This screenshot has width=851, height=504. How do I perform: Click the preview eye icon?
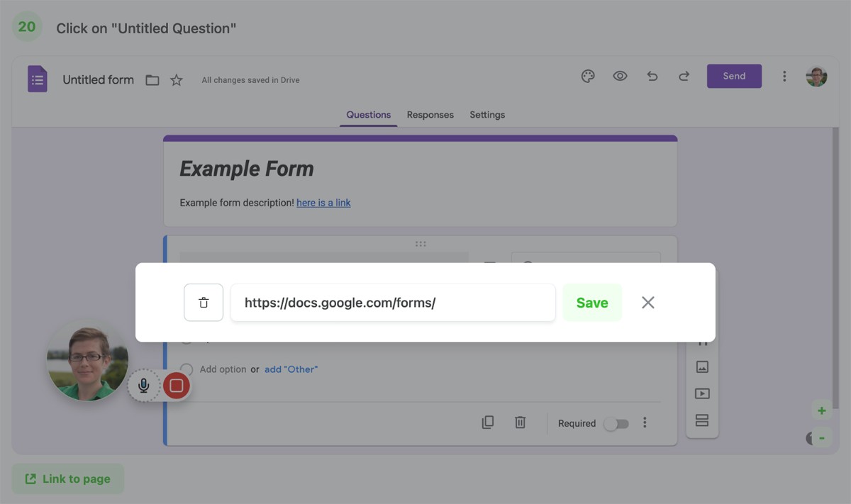(x=620, y=77)
